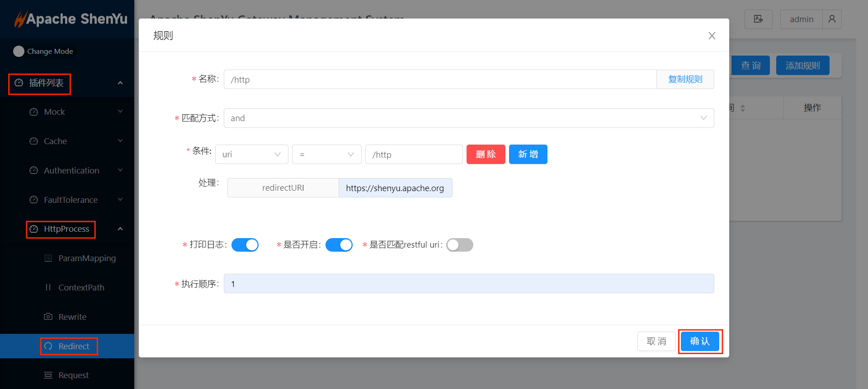The image size is (868, 389).
Task: Disable the 是否开启 enabled switch
Action: click(339, 245)
